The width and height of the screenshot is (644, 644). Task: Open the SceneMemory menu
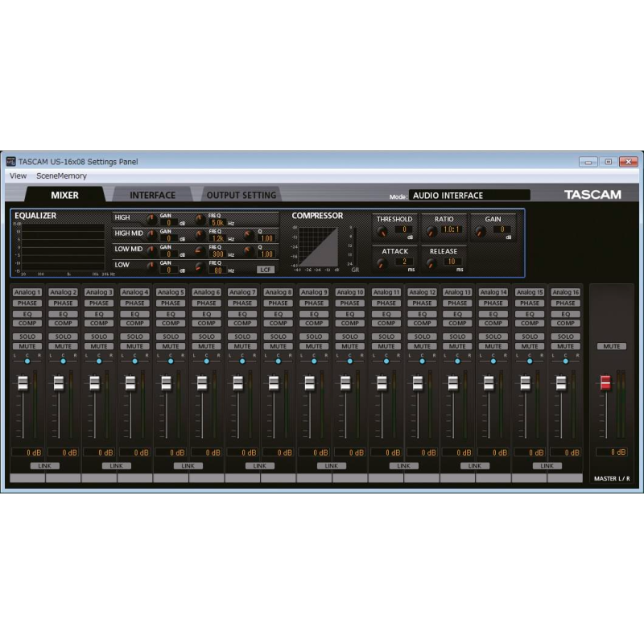[x=62, y=175]
